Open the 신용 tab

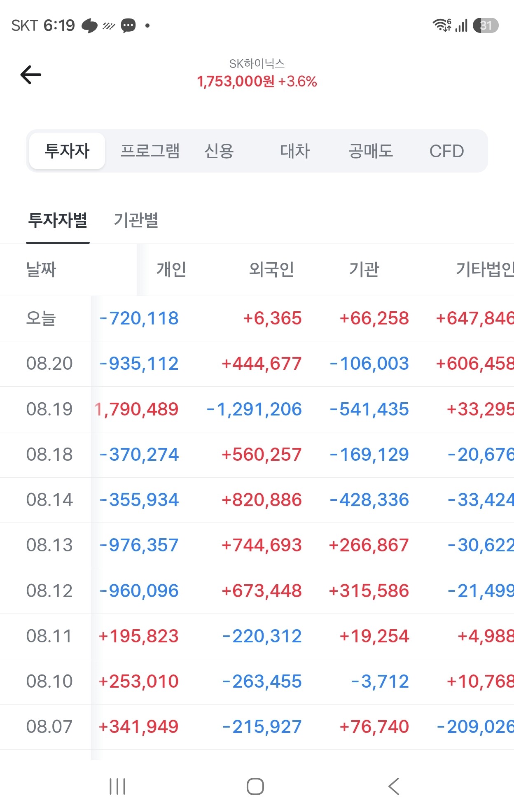click(219, 151)
